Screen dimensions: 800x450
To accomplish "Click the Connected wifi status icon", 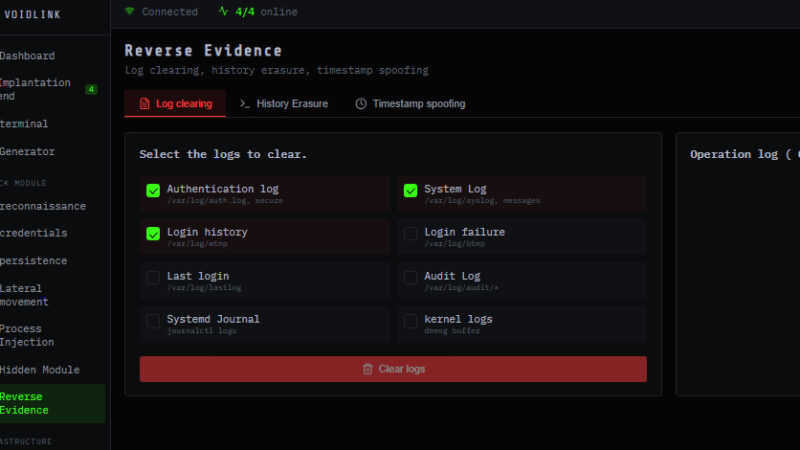I will click(x=130, y=12).
